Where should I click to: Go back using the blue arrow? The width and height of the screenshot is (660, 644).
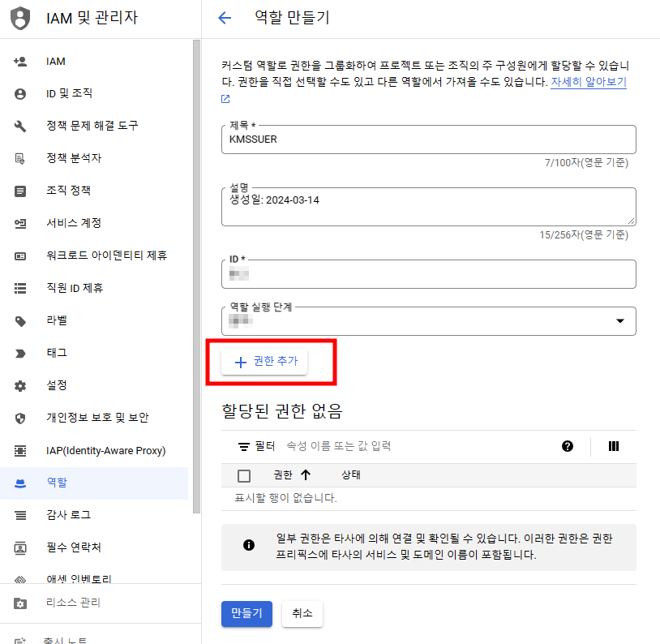[225, 18]
